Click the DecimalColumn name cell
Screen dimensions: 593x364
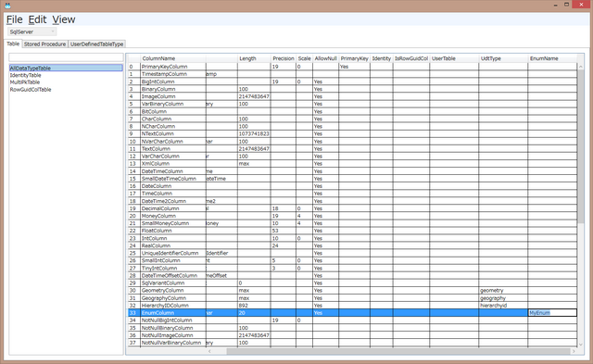173,208
